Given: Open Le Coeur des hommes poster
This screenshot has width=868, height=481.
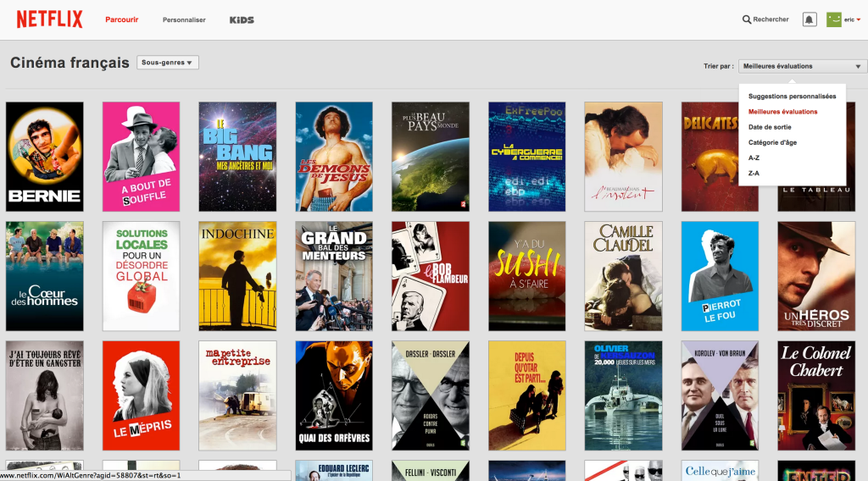Looking at the screenshot, I should [45, 276].
